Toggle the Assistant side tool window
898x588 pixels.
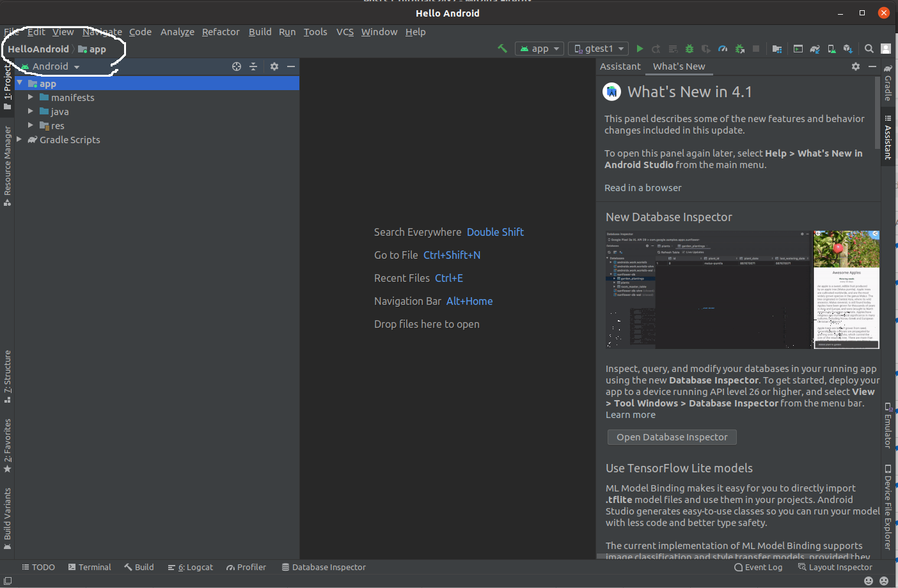[888, 137]
